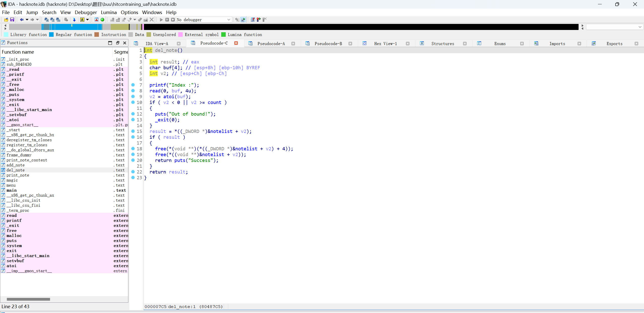Viewport: 644px width, 313px height.
Task: Click the terminate process stop button
Action: click(173, 20)
